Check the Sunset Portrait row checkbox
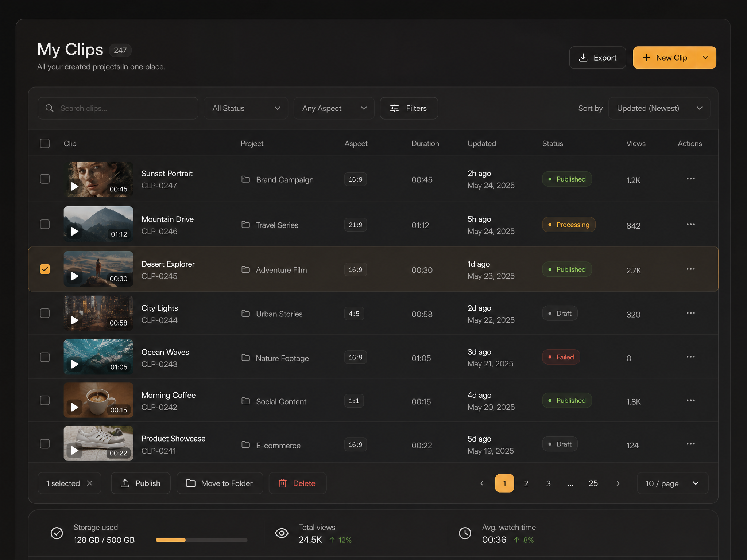Image resolution: width=747 pixels, height=560 pixels. 45,179
